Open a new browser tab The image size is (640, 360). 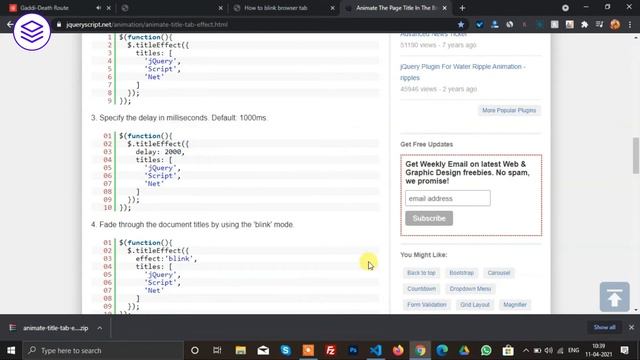coord(462,8)
